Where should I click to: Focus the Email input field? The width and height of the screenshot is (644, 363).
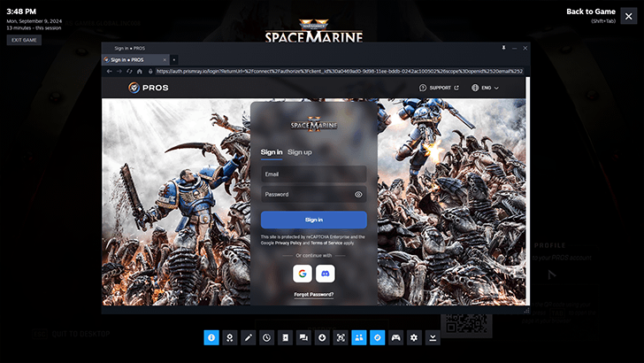pos(314,174)
